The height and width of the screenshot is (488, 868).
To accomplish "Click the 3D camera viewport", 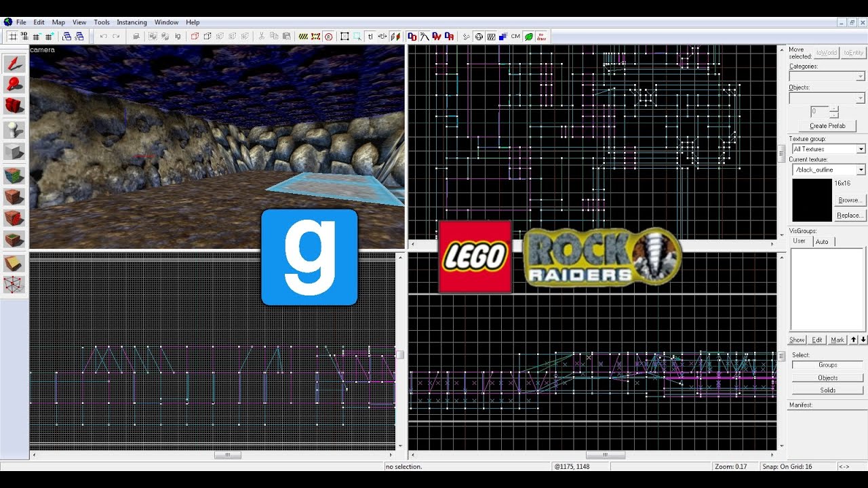I will (217, 147).
